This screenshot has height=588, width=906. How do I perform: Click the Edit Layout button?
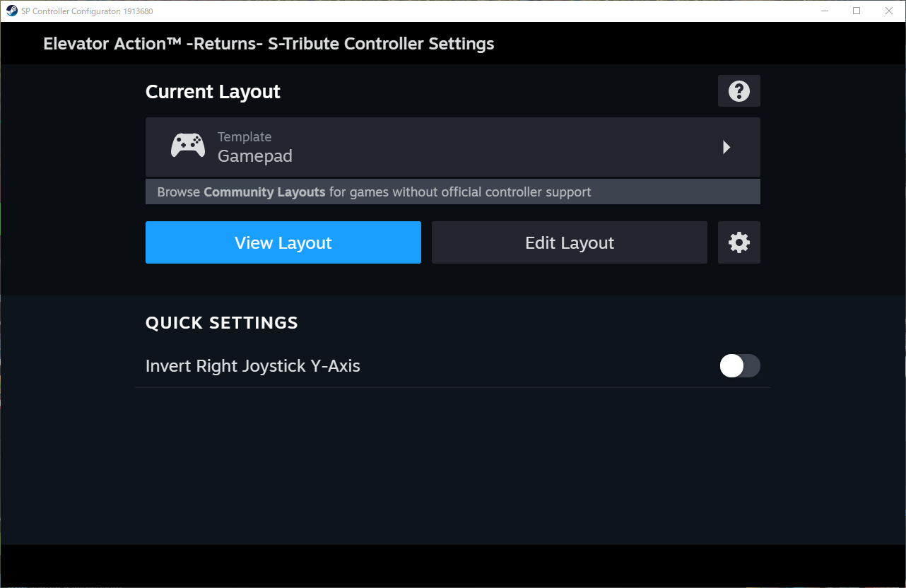tap(570, 242)
